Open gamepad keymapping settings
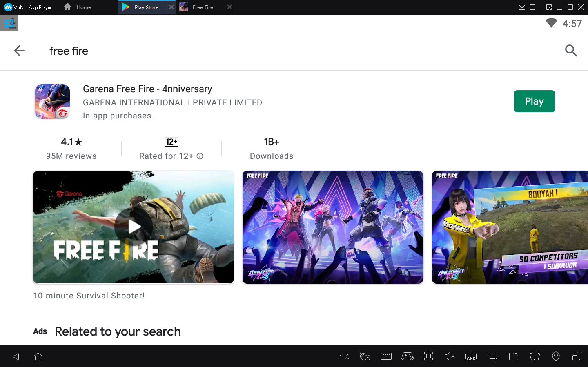The height and width of the screenshot is (367, 588). tap(408, 356)
